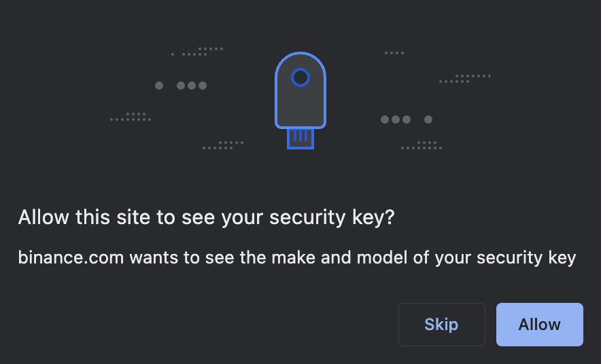601x364 pixels.
Task: Click the three large dots right of key
Action: tap(396, 120)
